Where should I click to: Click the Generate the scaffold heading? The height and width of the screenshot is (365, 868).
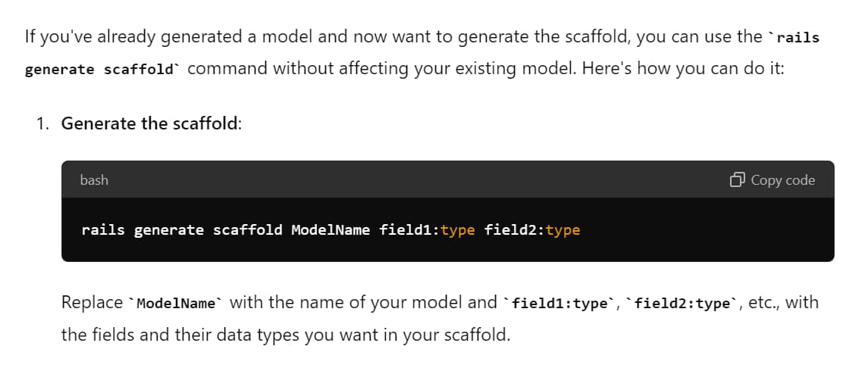(151, 123)
